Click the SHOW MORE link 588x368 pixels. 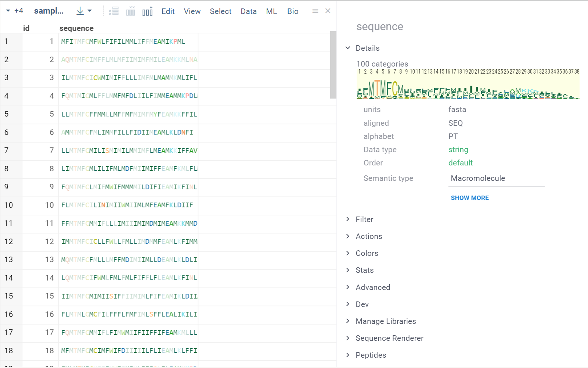tap(470, 198)
